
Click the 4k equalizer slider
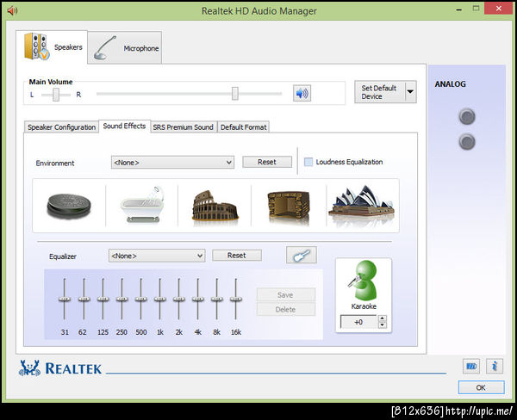(198, 299)
